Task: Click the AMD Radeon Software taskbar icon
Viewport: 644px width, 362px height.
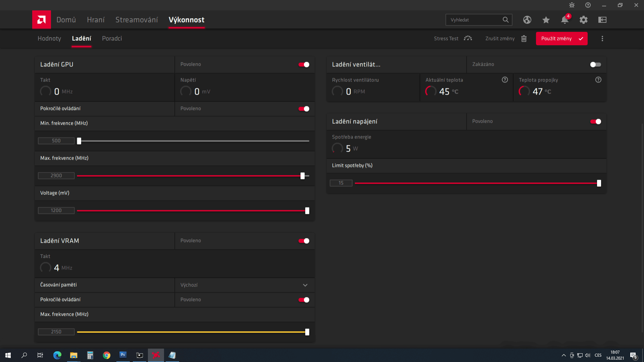Action: 156,355
